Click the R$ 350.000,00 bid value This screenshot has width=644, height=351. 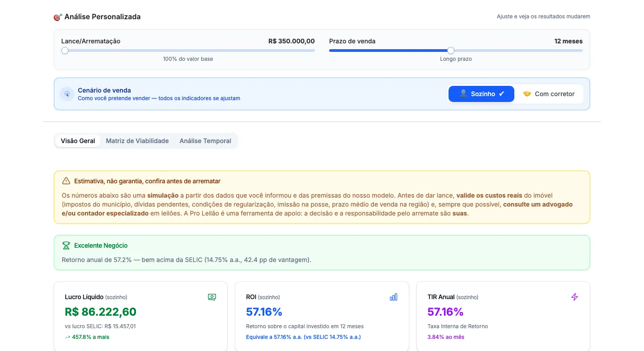click(292, 41)
